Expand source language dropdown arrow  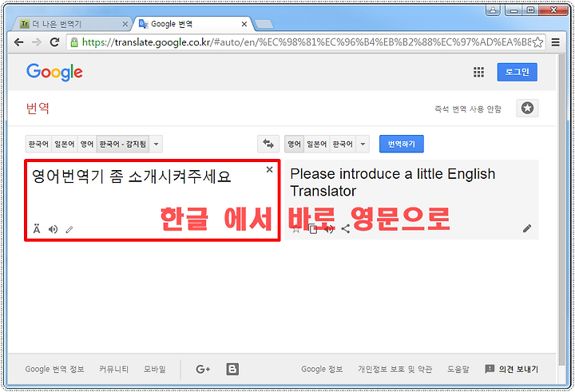pos(156,145)
